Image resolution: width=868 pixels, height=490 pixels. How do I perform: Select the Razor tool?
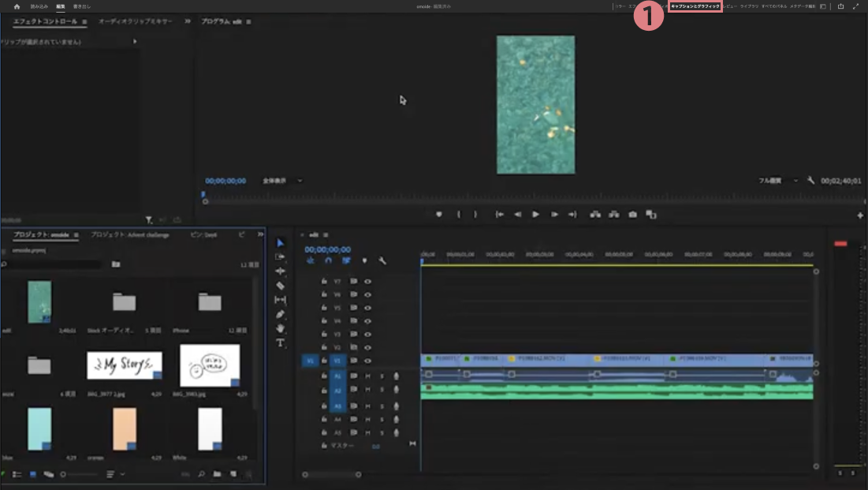tap(280, 286)
